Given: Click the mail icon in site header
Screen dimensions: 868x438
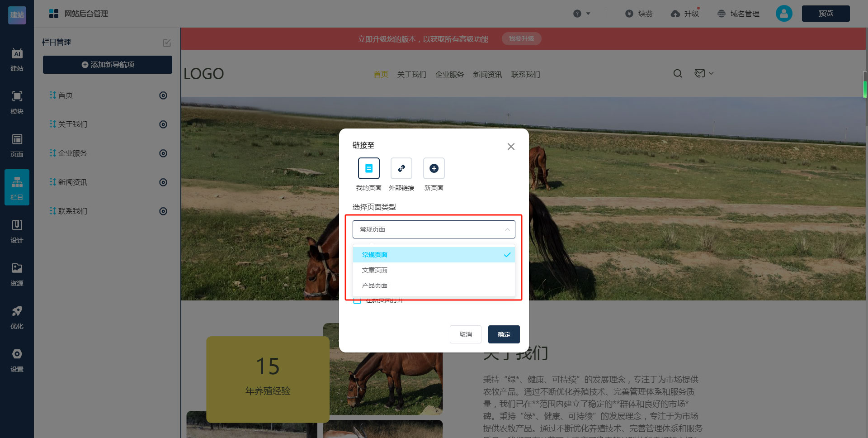Looking at the screenshot, I should [699, 73].
